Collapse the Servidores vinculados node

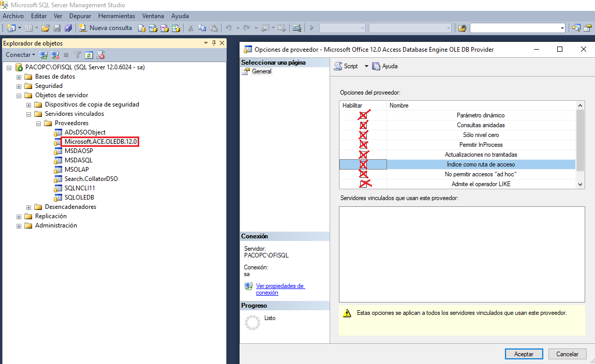click(x=28, y=114)
